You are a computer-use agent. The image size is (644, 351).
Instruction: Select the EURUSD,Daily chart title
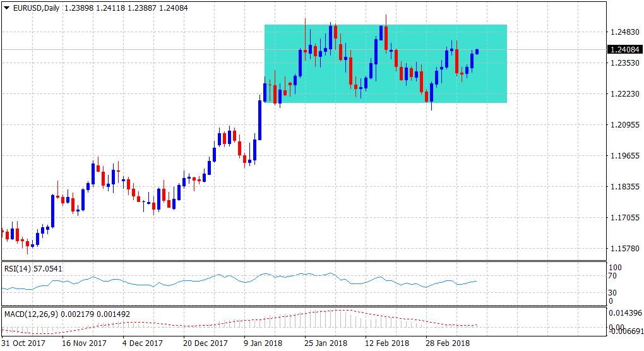36,8
